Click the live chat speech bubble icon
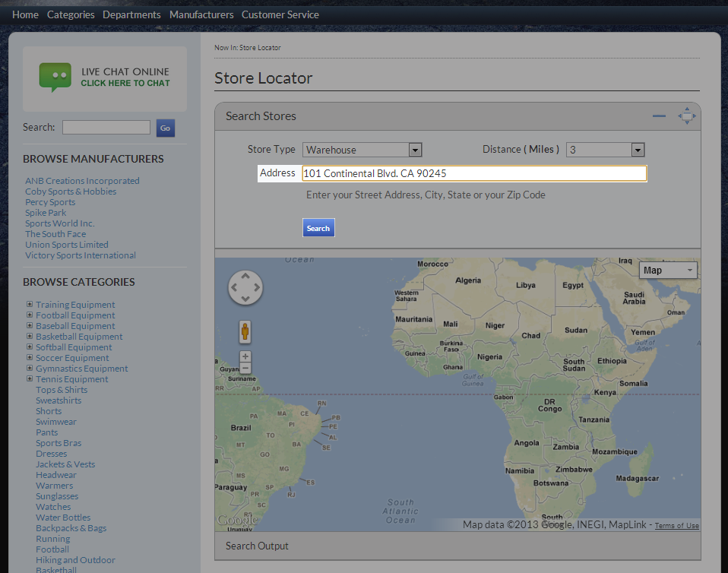The image size is (728, 573). [x=55, y=77]
